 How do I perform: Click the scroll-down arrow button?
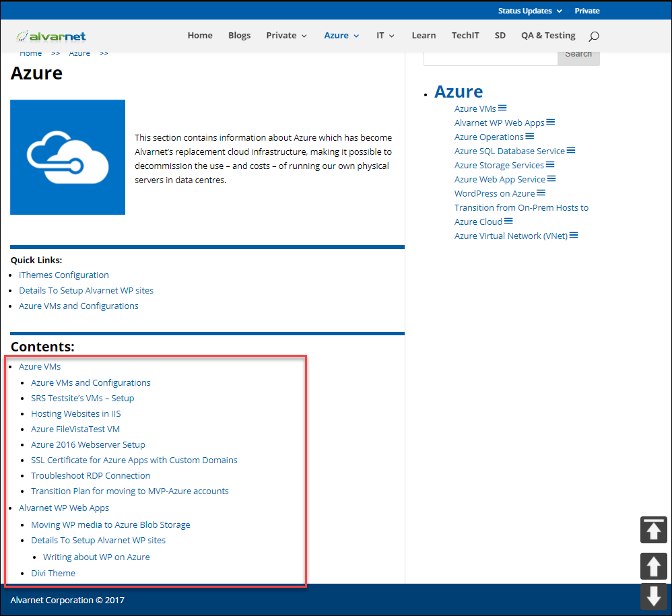click(654, 596)
